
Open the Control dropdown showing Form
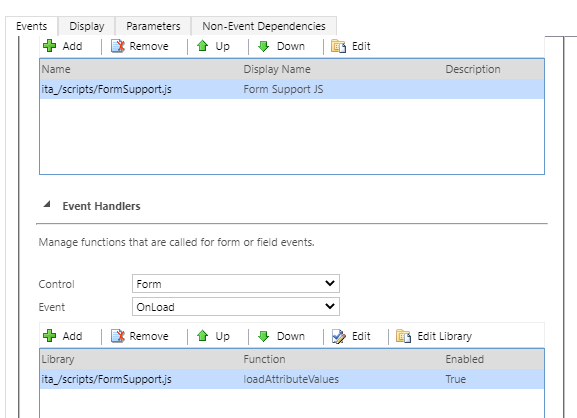point(236,284)
